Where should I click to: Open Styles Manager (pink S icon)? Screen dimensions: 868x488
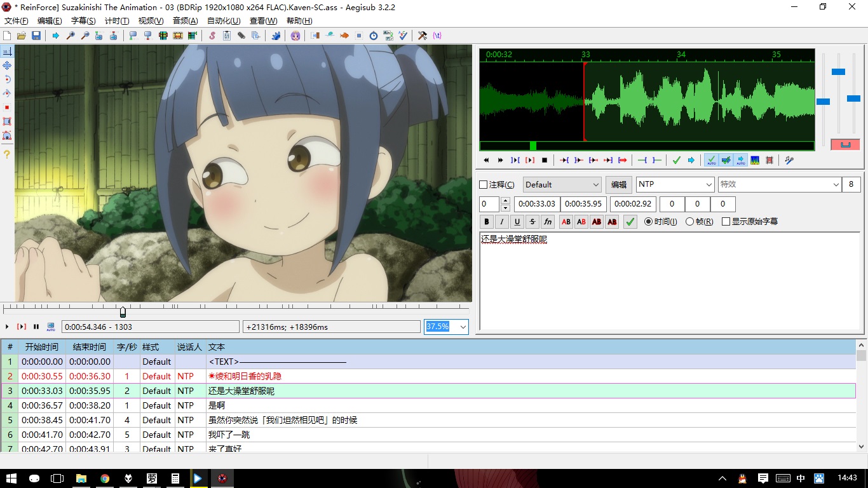tap(212, 36)
